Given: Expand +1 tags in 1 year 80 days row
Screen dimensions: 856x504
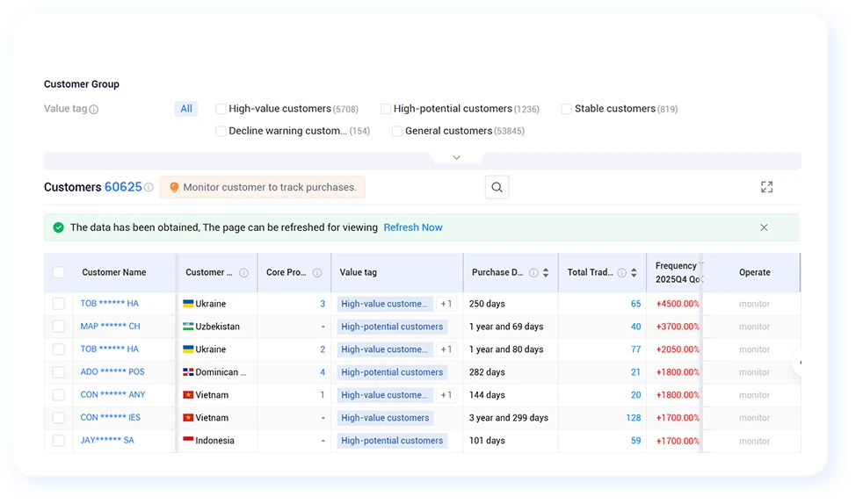Looking at the screenshot, I should coord(446,349).
